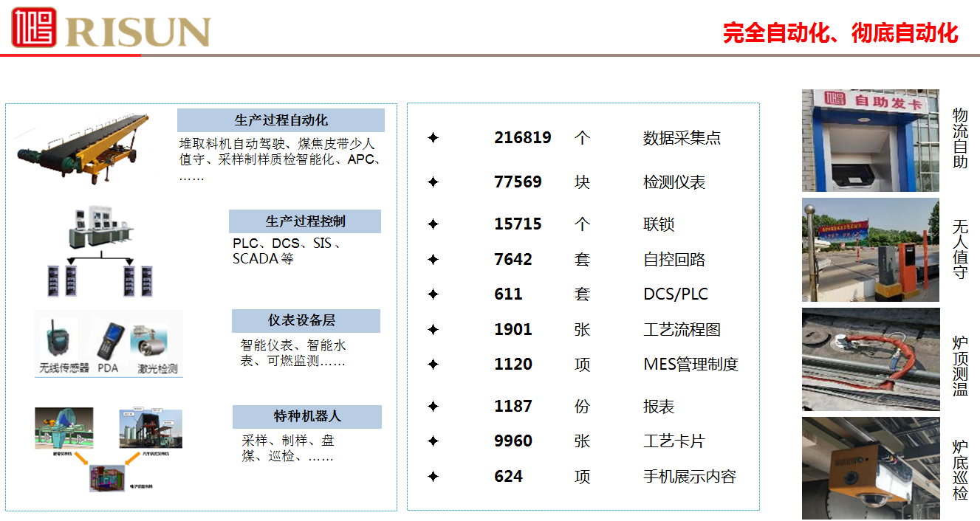Click the RISUN logo at top left
Viewport: 980px width, 521px height.
click(x=111, y=28)
